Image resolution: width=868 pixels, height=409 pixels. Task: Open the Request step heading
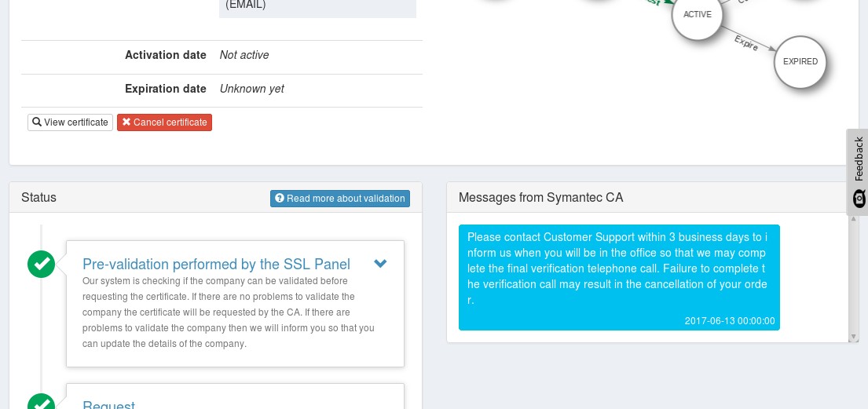pos(108,404)
